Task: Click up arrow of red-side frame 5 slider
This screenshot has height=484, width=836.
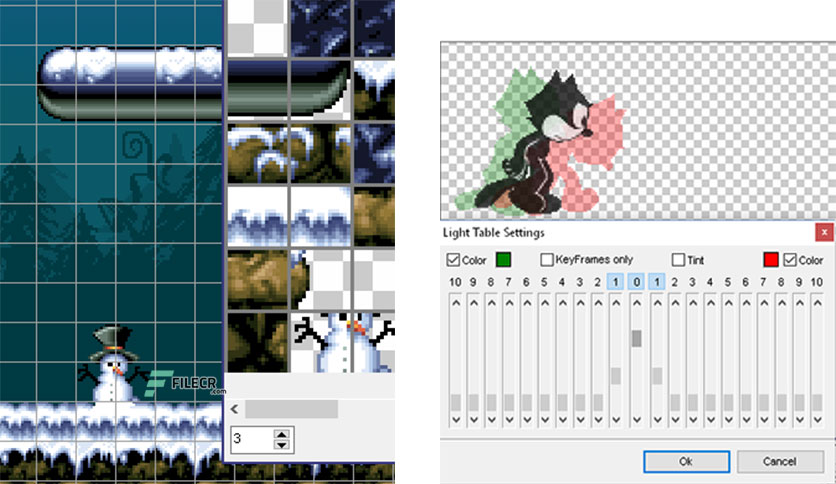Action: [728, 303]
